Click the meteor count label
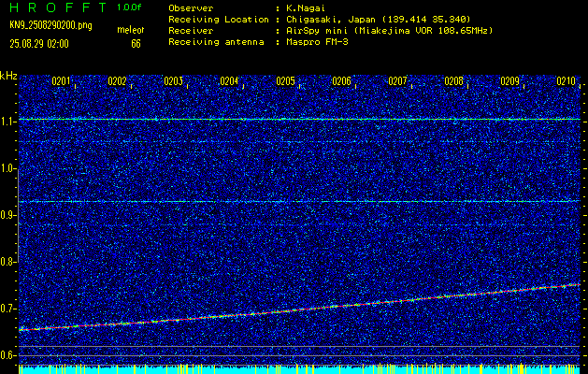 tap(131, 30)
